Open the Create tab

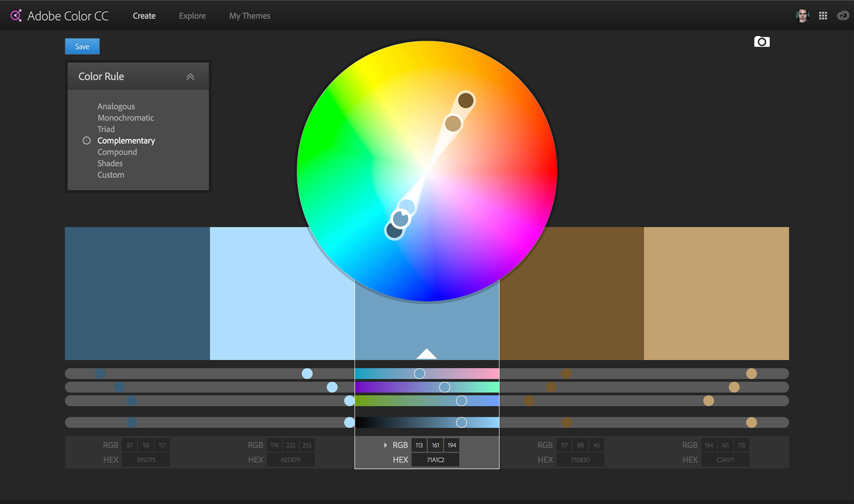tap(144, 15)
